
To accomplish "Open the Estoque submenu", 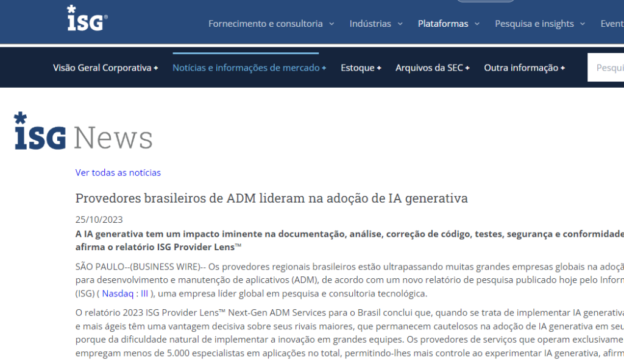I will [357, 68].
